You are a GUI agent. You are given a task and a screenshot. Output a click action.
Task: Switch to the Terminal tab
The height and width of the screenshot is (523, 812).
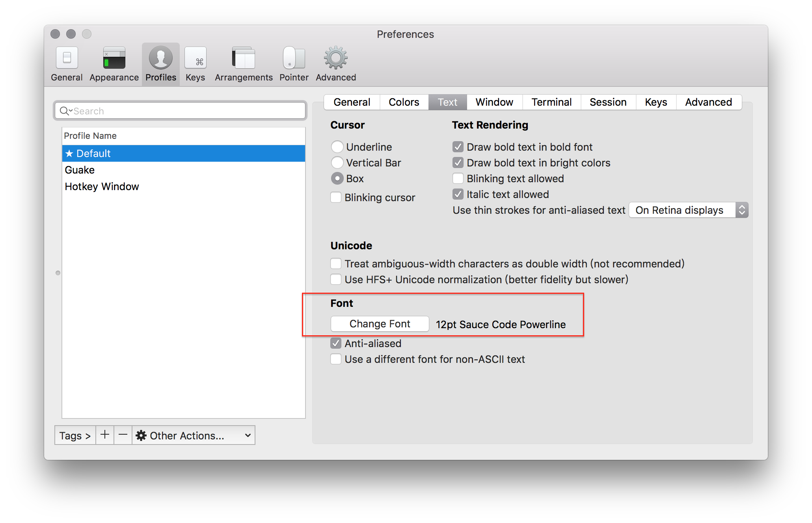tap(551, 102)
